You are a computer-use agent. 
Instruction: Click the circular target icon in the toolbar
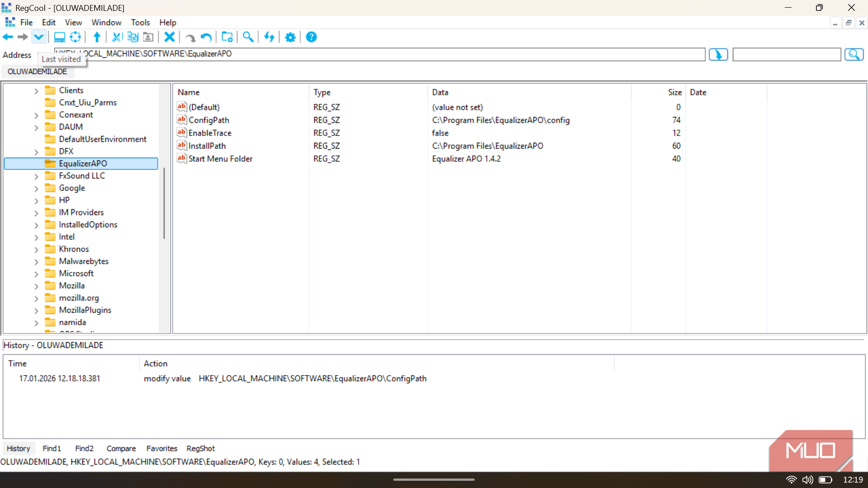point(75,37)
